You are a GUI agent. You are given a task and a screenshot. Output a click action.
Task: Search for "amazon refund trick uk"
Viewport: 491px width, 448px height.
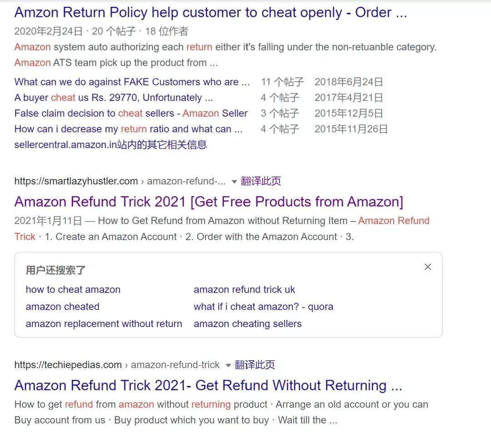tap(244, 289)
